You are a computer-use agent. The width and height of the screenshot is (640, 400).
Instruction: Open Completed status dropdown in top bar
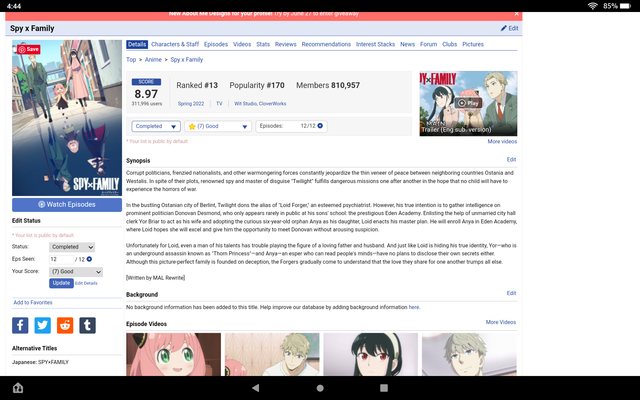(156, 126)
